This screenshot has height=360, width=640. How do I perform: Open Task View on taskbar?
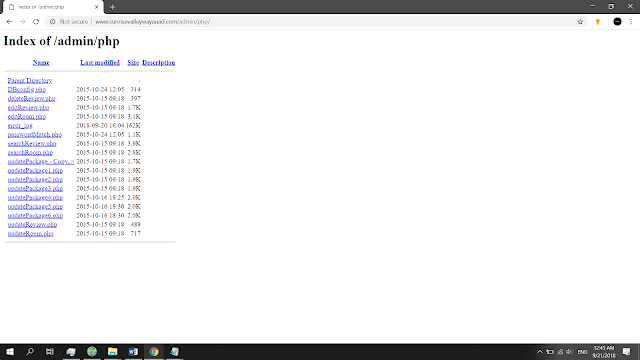click(50, 351)
